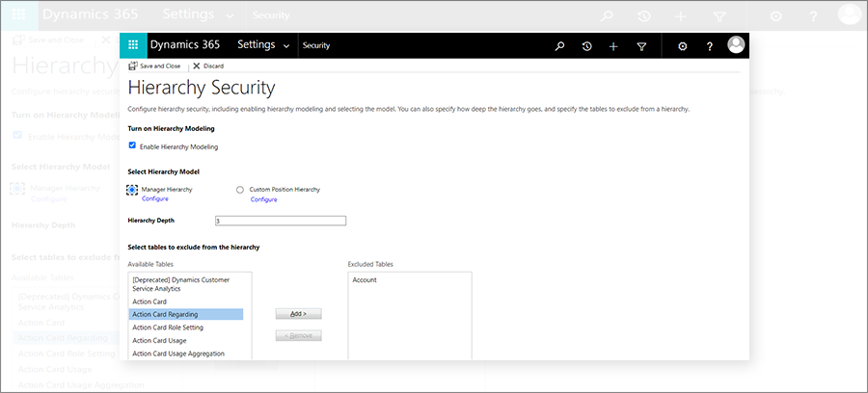
Task: Open the app launcher waffle in front window
Action: [x=133, y=45]
